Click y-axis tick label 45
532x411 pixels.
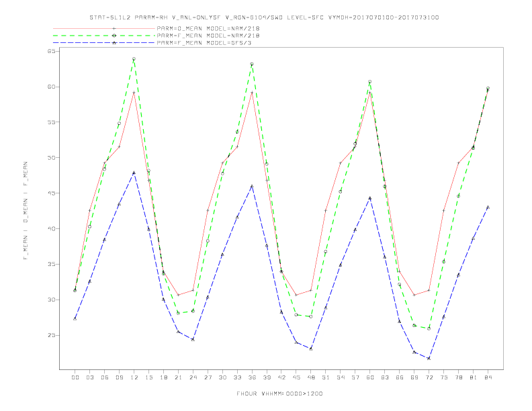coord(51,193)
